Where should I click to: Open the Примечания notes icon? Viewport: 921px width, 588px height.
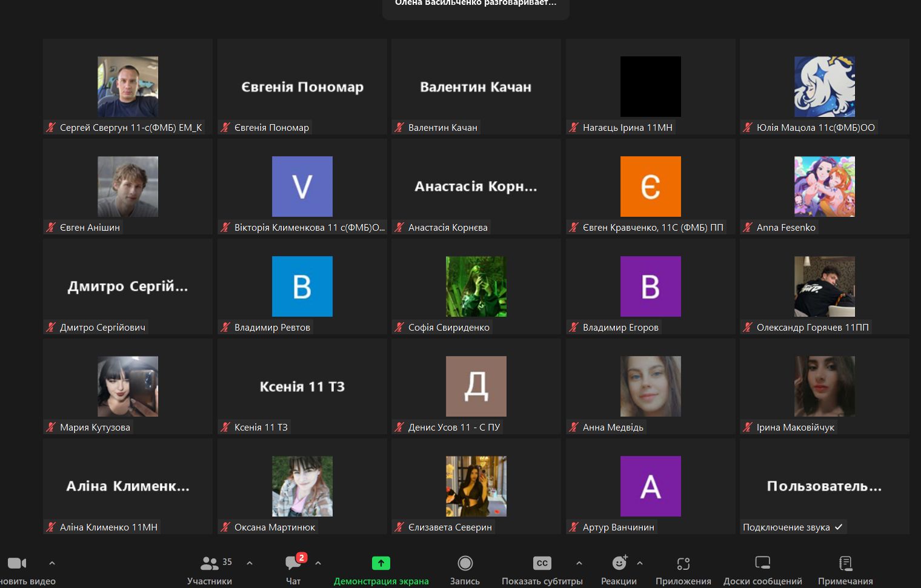[x=845, y=563]
